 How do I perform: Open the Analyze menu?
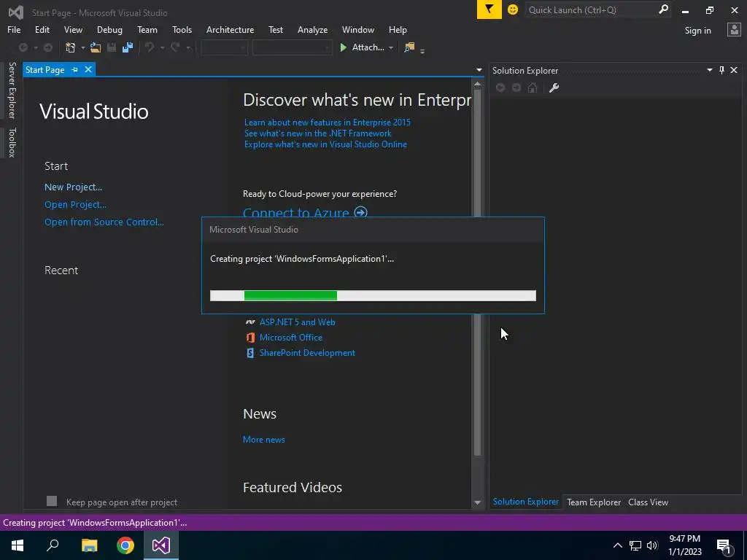click(x=312, y=29)
